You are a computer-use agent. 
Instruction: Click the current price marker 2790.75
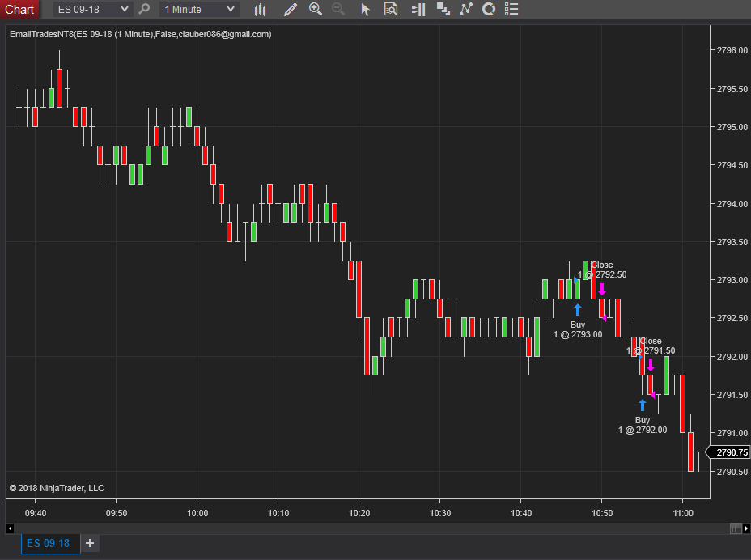pos(729,452)
